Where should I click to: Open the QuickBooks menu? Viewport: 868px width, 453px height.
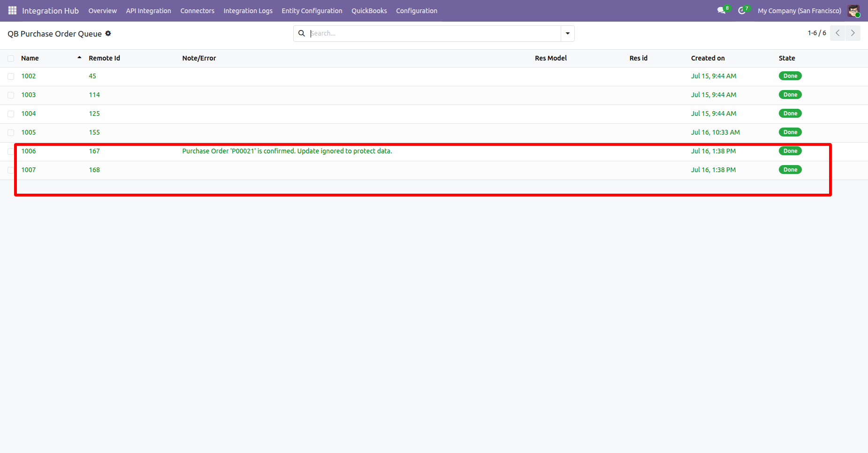(369, 10)
